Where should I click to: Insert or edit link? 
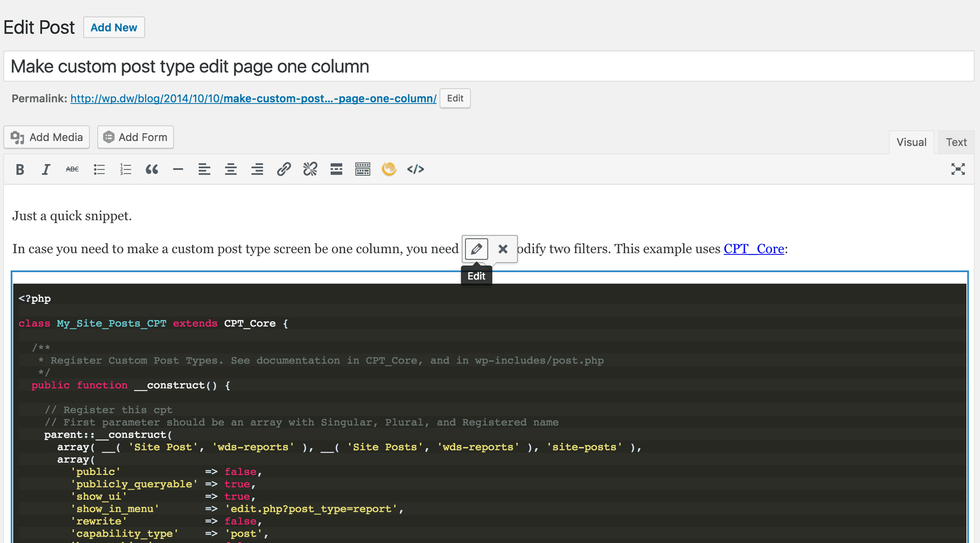(x=284, y=169)
